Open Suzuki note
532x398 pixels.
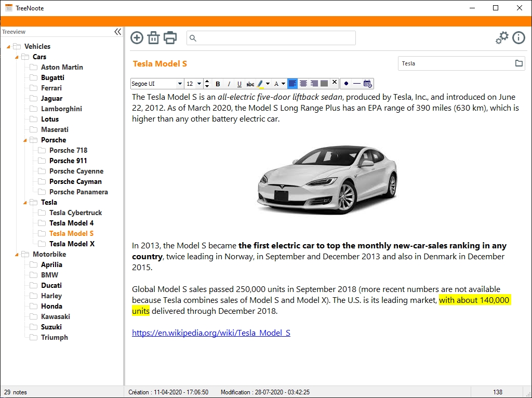pyautogui.click(x=51, y=327)
